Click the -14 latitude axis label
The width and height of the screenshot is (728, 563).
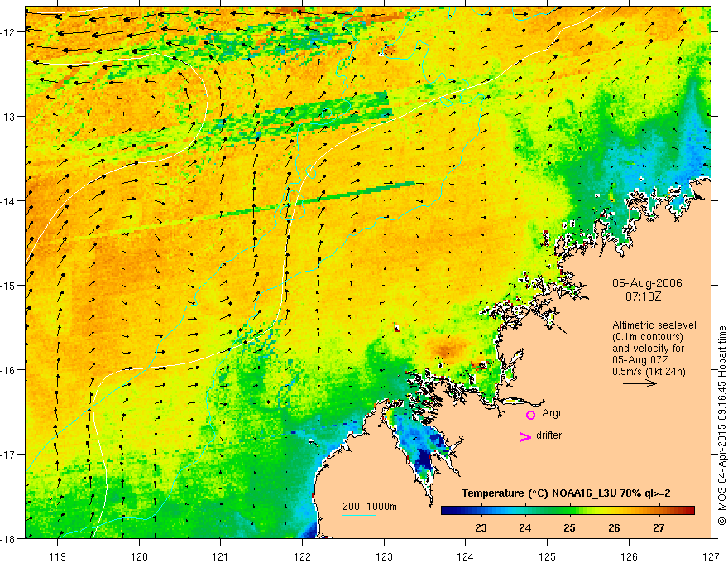tap(9, 201)
